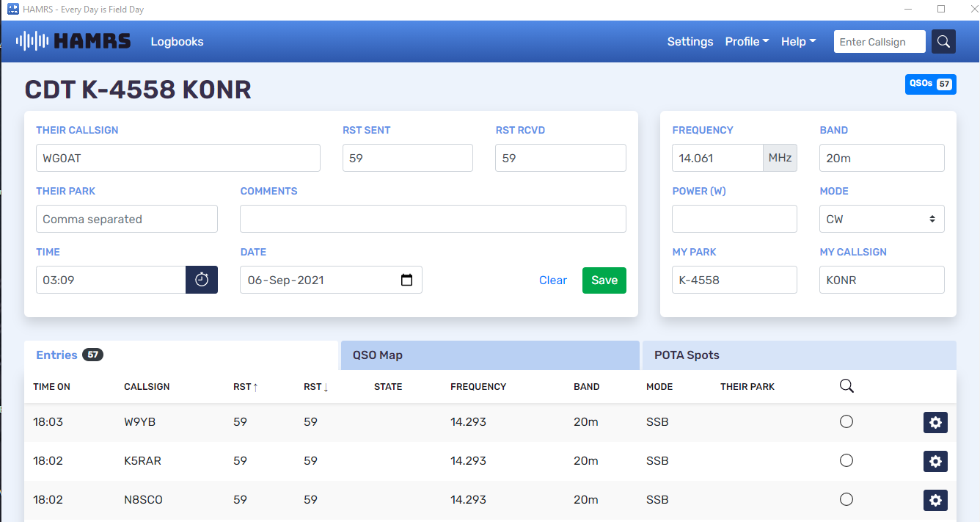Open gear settings for W9YB entry
This screenshot has height=522, width=980.
tap(935, 422)
